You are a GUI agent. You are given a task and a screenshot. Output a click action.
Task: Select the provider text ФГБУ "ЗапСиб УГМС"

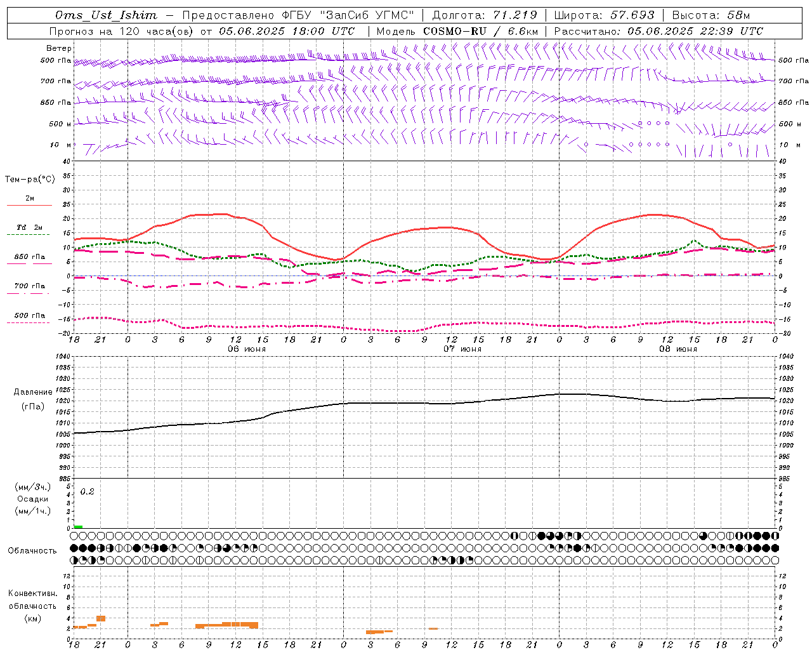click(348, 15)
